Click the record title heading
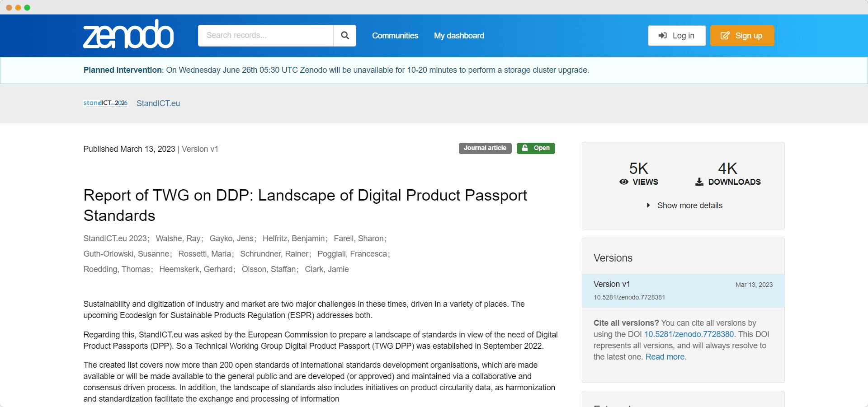This screenshot has height=407, width=868. point(305,205)
